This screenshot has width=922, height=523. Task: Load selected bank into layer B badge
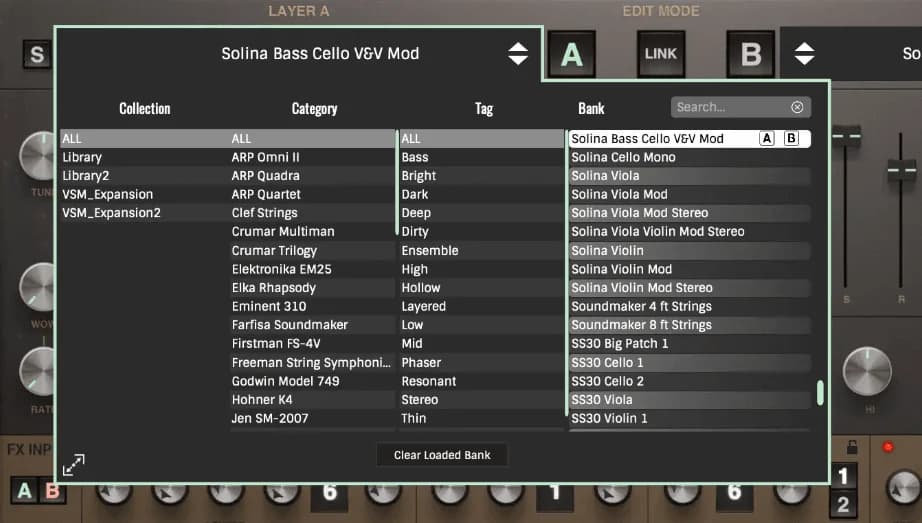(792, 139)
